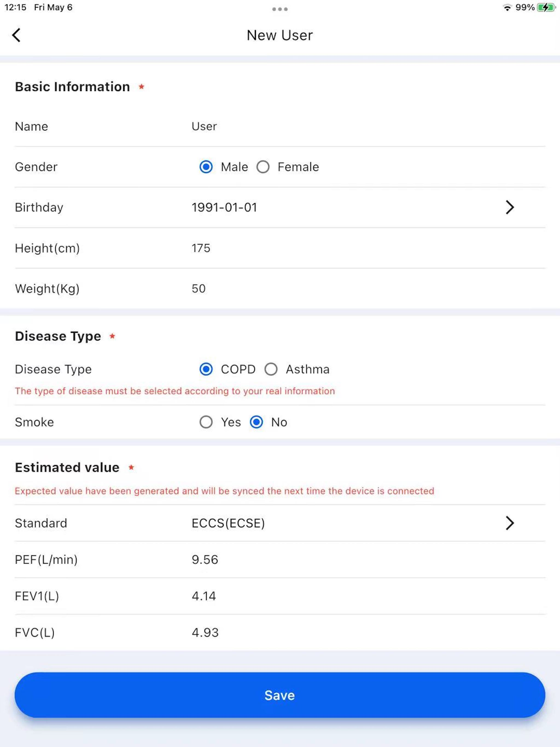Tap the expected value sync notice
Screen dimensions: 560x747
[x=224, y=491]
